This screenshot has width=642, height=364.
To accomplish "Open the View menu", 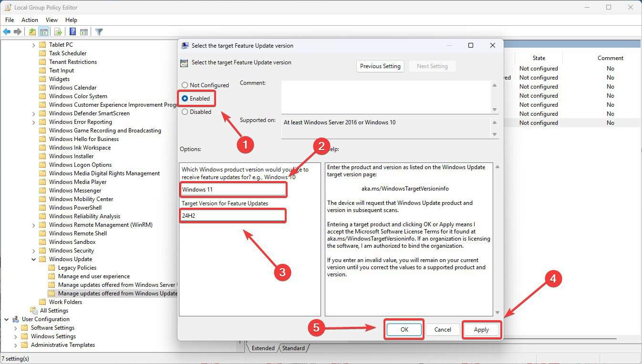I will 52,20.
